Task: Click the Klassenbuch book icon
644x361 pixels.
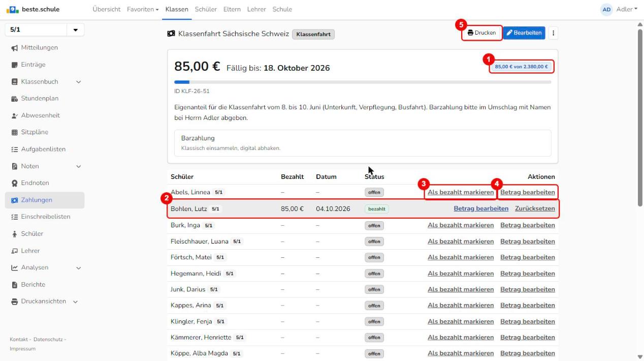Action: pos(14,81)
